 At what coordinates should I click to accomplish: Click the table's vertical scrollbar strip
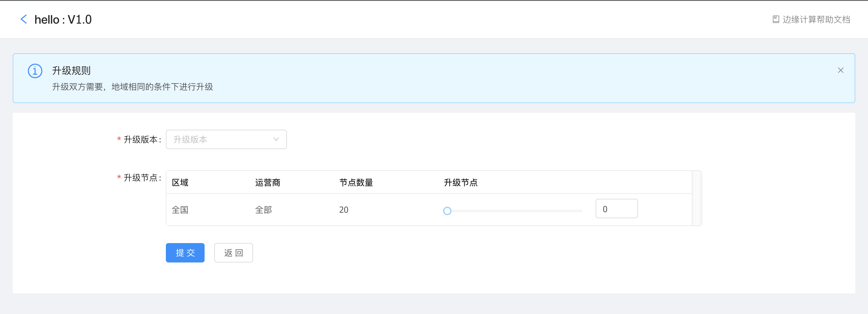696,198
